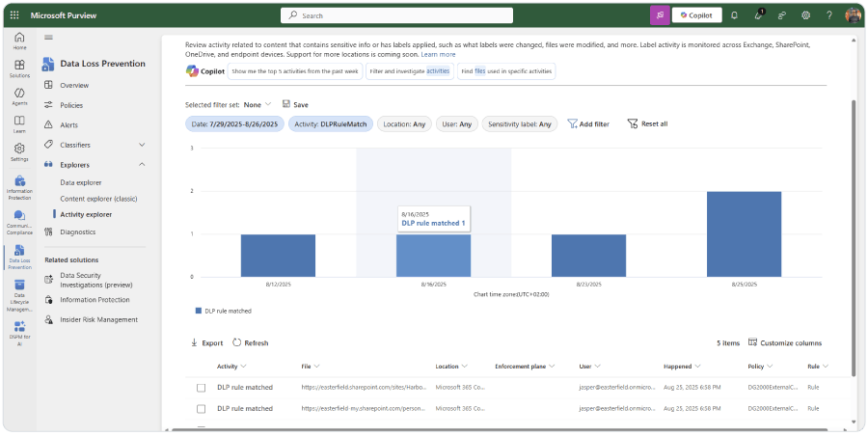Open the What's new icon with badge
Viewport: 868px width, 436px height.
click(759, 15)
